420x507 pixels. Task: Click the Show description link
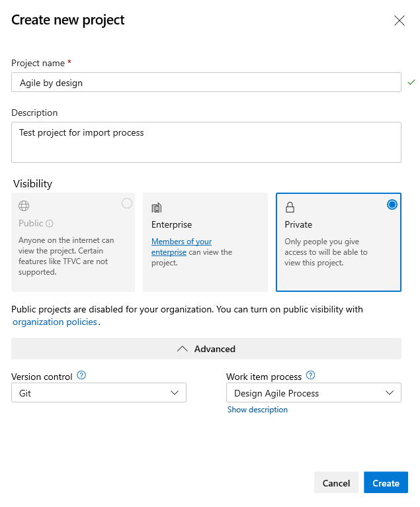[257, 410]
